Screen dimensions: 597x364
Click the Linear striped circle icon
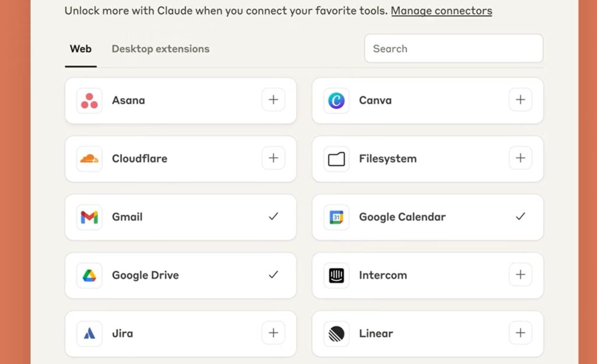(336, 334)
